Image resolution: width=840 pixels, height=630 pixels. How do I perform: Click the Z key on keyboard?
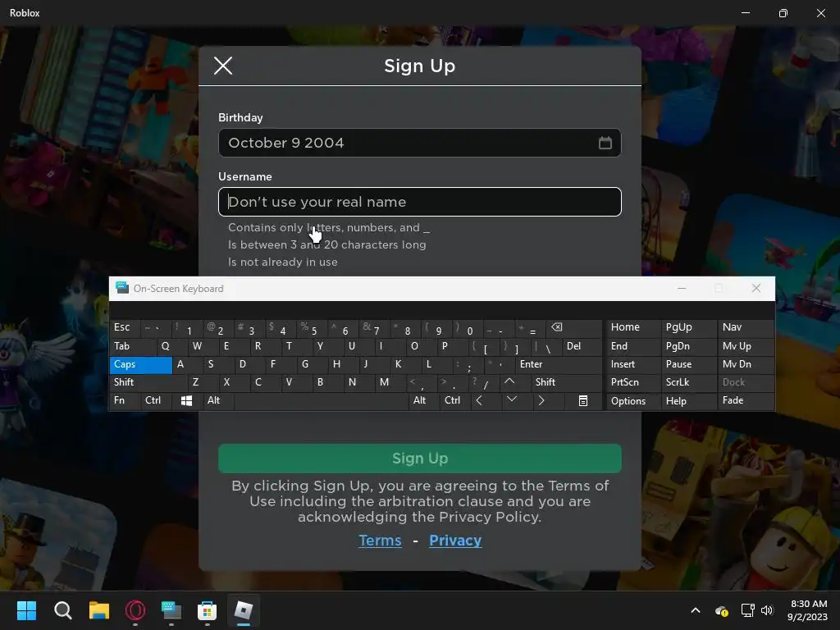coord(203,382)
